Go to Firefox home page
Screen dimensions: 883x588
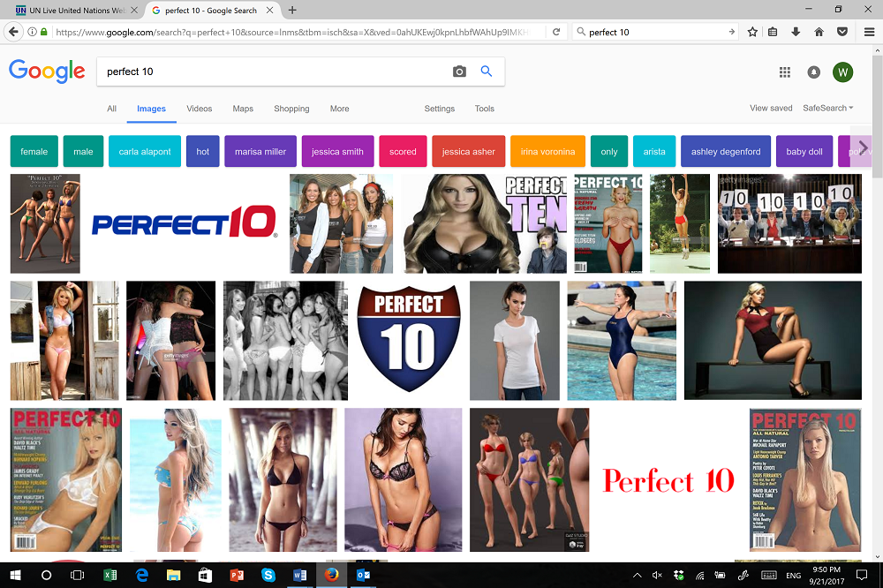click(x=819, y=32)
